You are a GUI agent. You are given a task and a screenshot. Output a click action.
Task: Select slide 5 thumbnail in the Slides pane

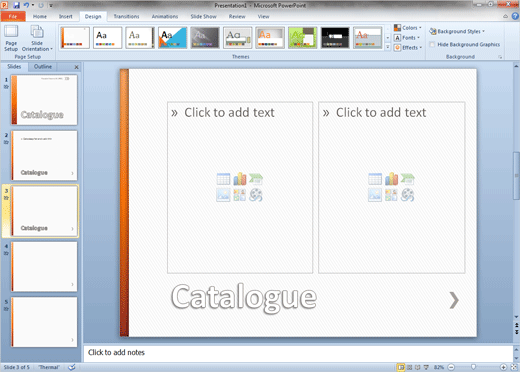[44, 322]
